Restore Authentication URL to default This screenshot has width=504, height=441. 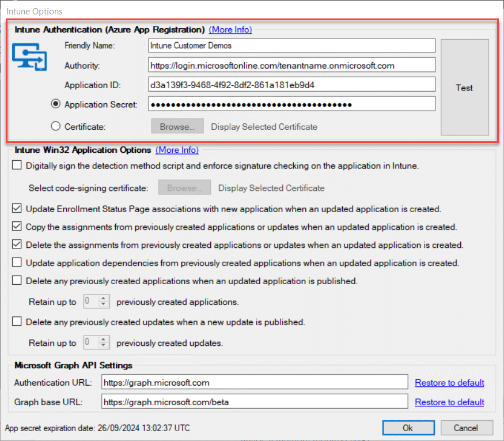point(449,383)
